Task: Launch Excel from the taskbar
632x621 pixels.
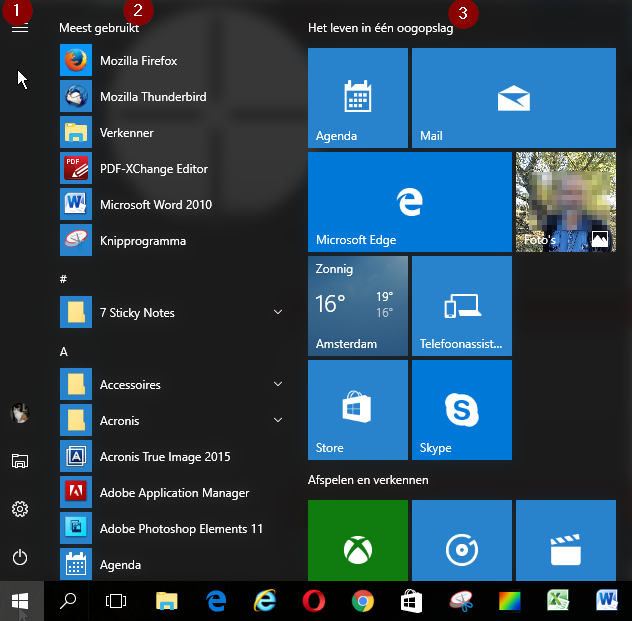Action: tap(558, 601)
